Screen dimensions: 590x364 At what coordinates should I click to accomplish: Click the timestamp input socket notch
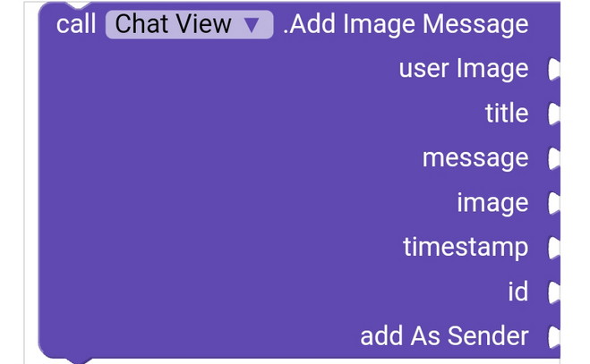coord(553,247)
